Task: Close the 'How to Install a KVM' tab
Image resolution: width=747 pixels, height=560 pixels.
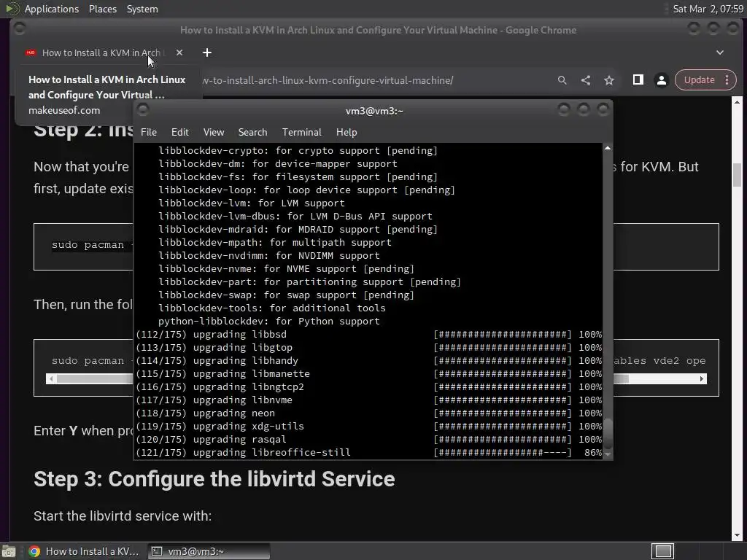Action: coord(179,52)
